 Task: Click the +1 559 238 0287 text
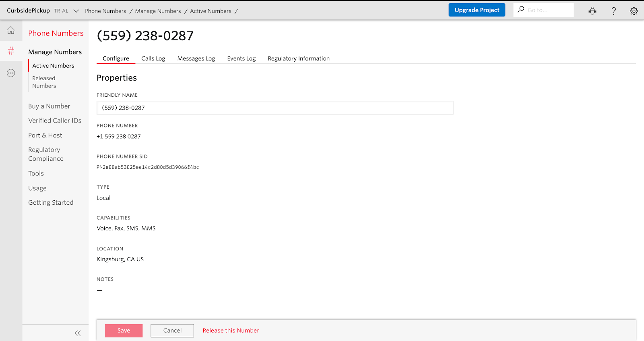click(x=119, y=137)
